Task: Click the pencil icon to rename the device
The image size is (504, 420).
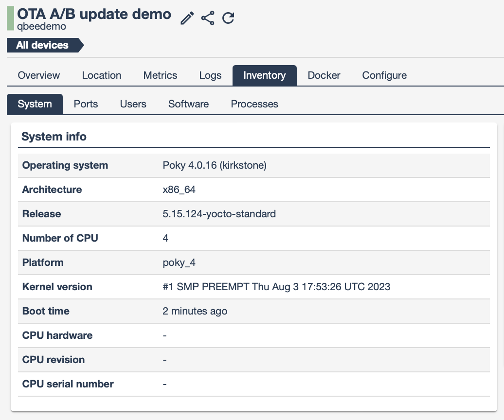Action: [x=186, y=17]
